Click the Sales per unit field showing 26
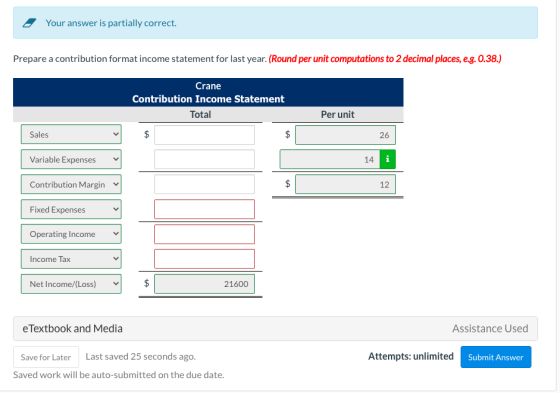 pos(345,135)
